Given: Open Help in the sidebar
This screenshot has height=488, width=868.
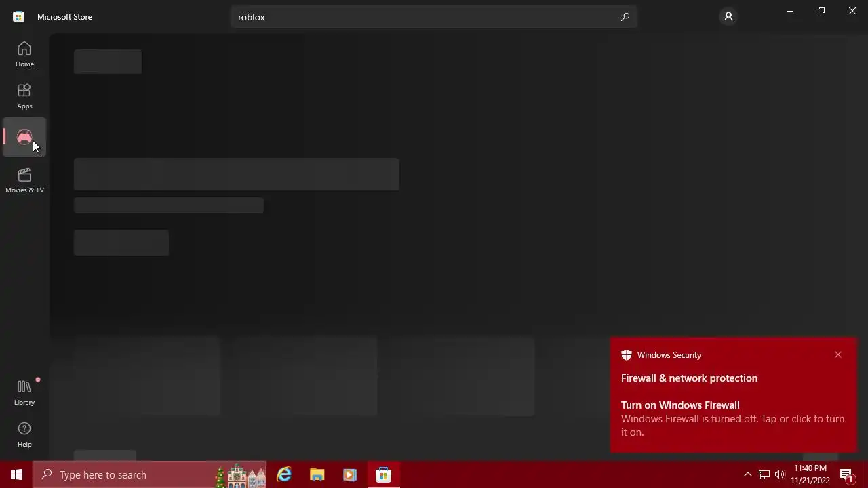Looking at the screenshot, I should pyautogui.click(x=24, y=434).
